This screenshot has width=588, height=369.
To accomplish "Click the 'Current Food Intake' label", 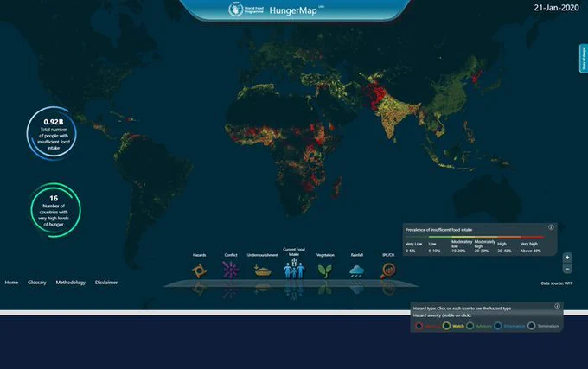I will tap(294, 251).
